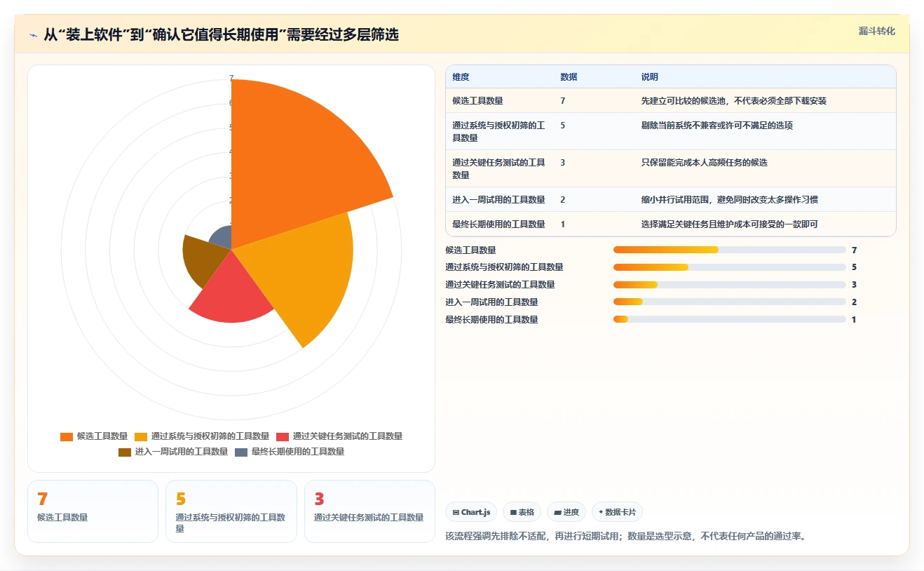Screen dimensions: 924x571
Task: Click the 说明 column header
Action: 649,77
